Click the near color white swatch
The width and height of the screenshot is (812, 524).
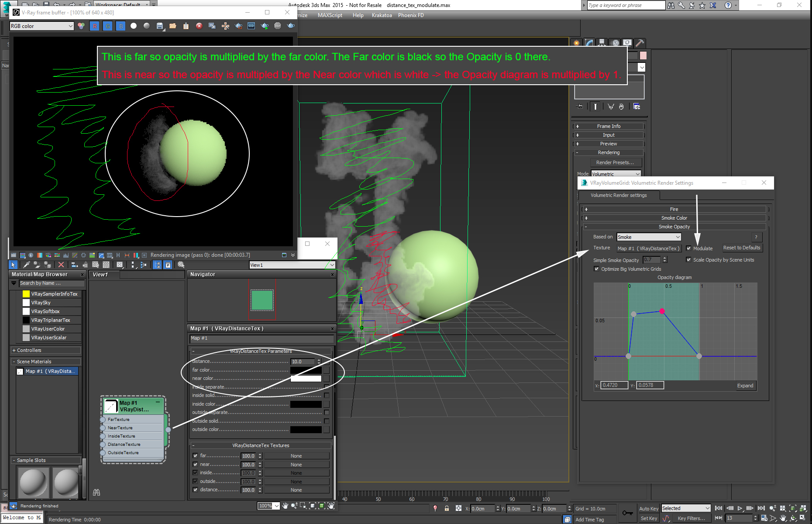pyautogui.click(x=306, y=379)
